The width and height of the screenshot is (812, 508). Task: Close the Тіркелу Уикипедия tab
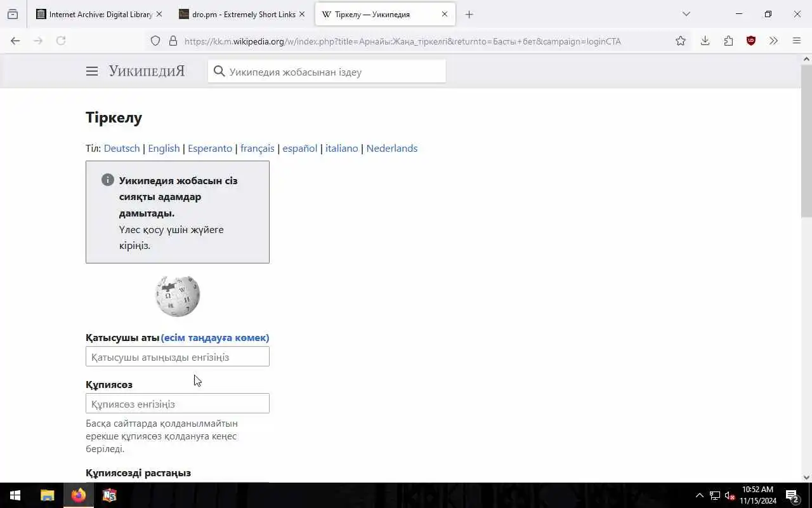pos(444,14)
